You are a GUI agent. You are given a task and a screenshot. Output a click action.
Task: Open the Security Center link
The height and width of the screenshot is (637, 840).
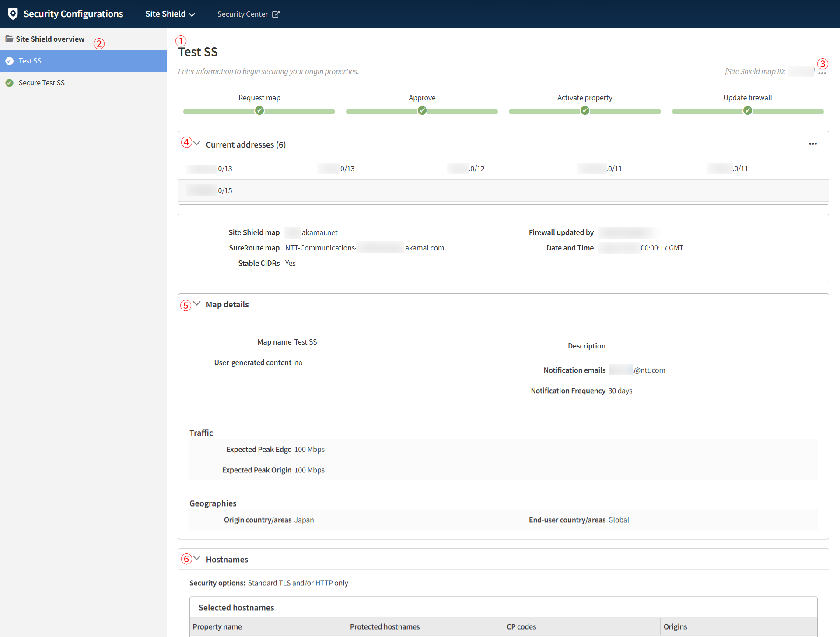click(x=242, y=14)
